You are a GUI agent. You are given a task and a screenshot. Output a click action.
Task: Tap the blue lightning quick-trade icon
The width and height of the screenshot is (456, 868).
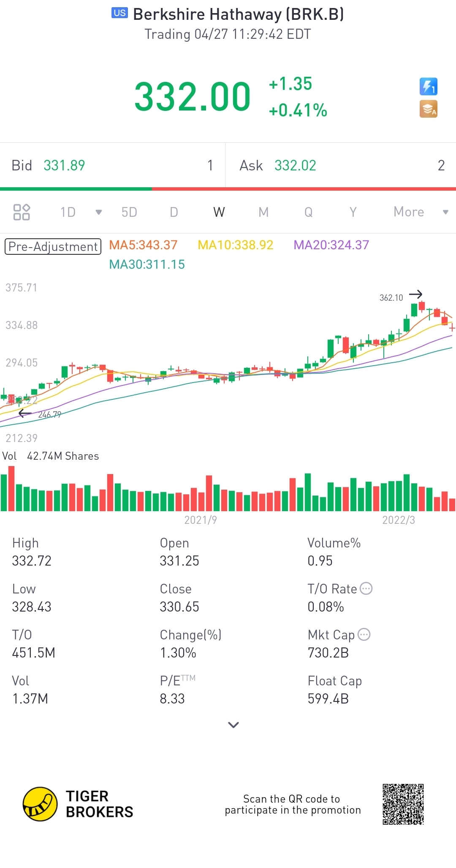pyautogui.click(x=428, y=86)
